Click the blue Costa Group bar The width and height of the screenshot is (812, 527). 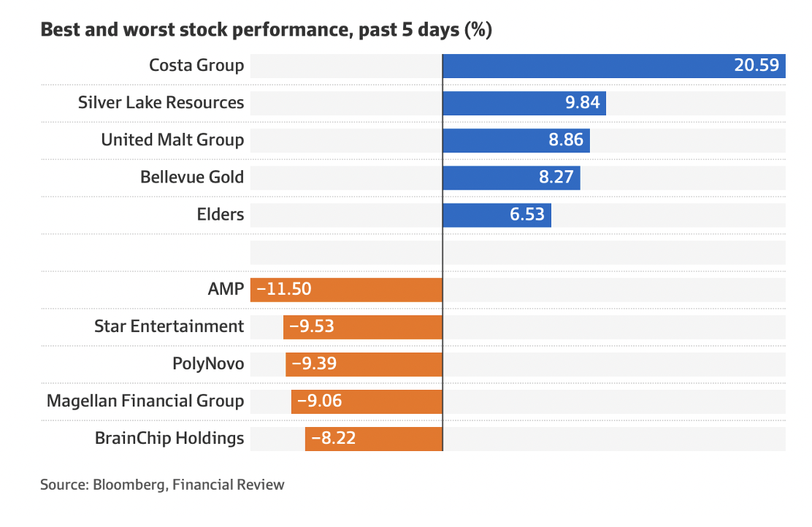click(x=613, y=66)
